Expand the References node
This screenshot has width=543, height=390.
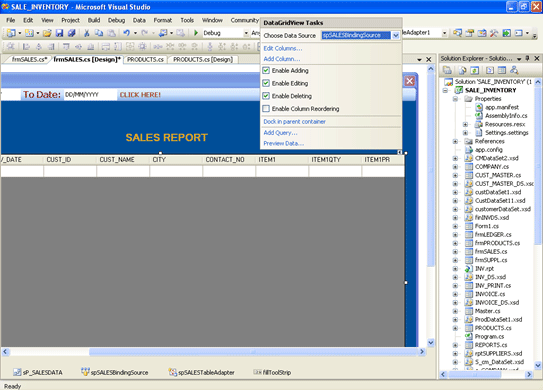[x=455, y=141]
